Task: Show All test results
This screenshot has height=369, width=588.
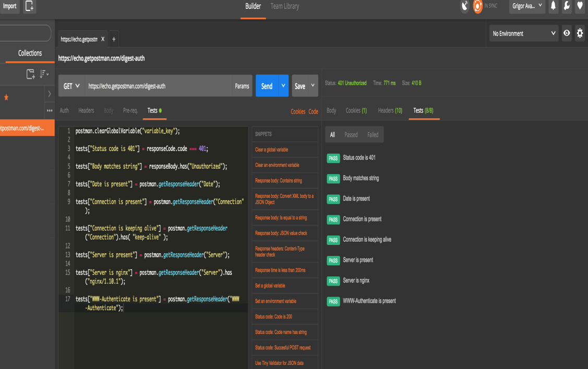Action: 333,135
